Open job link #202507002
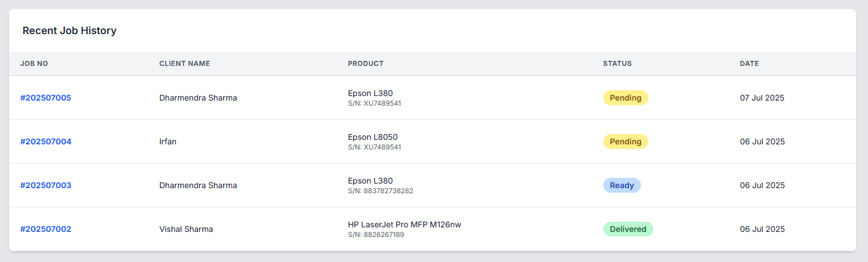 [46, 229]
